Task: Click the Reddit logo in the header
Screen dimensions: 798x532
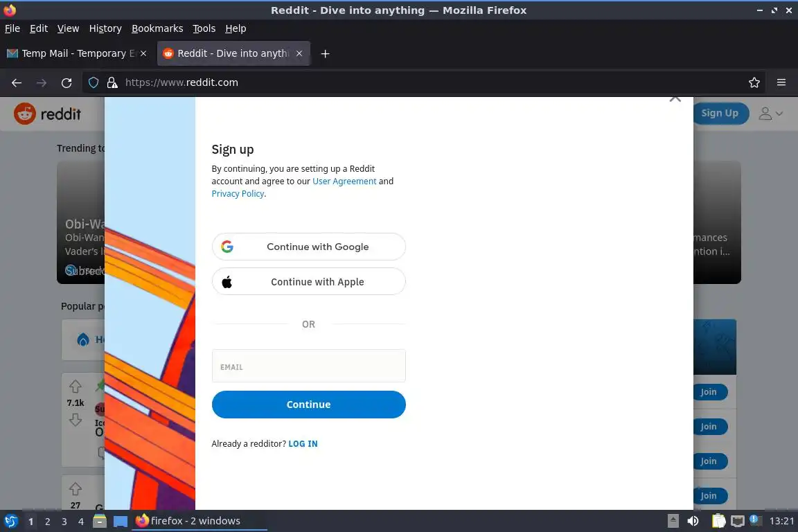Action: (47, 114)
